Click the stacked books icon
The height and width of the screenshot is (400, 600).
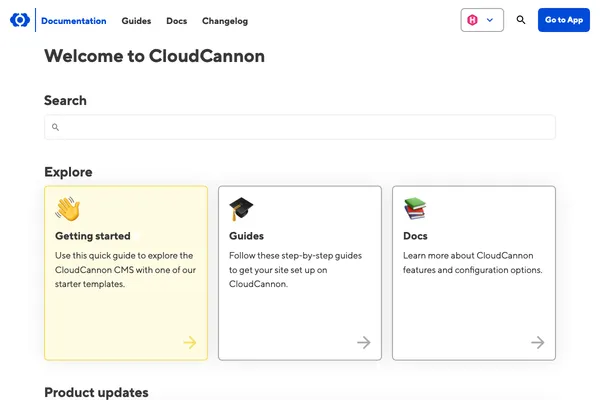tap(415, 209)
